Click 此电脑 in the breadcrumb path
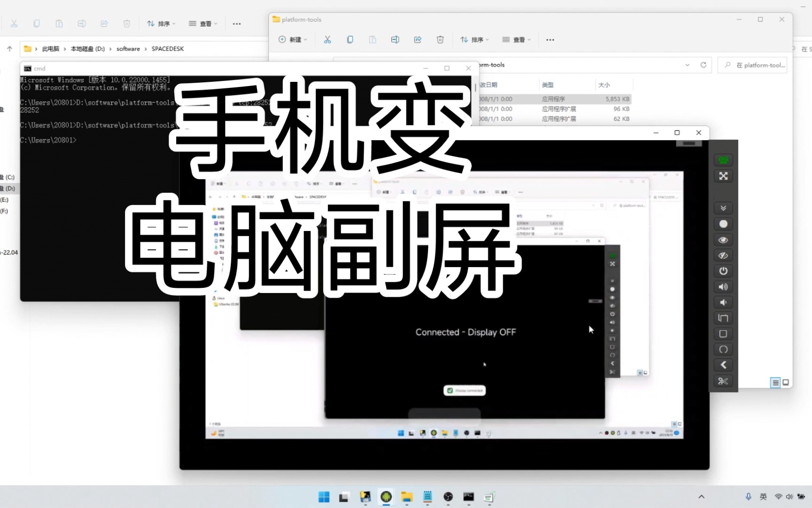This screenshot has width=812, height=508. click(x=51, y=48)
